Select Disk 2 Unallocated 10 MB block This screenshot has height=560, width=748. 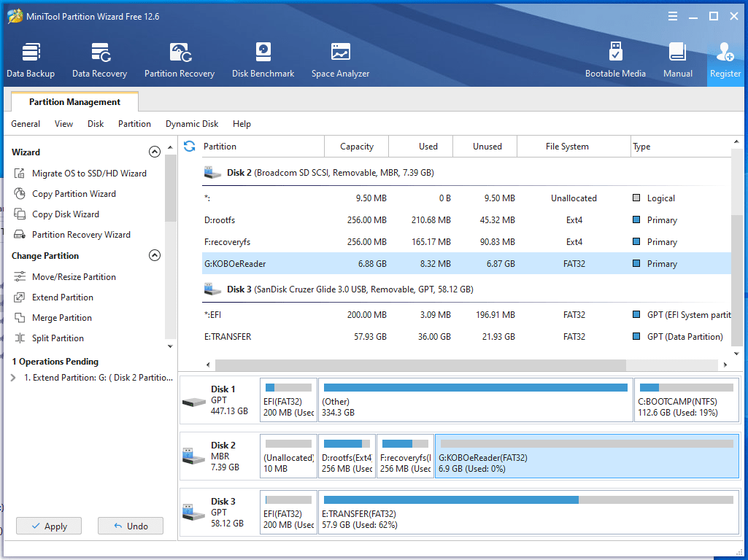[288, 456]
